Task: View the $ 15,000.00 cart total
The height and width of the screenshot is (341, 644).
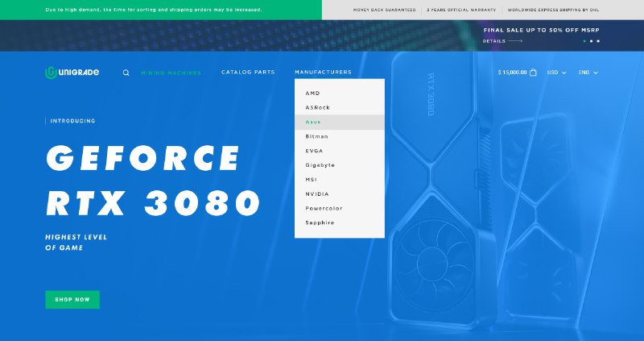Action: pyautogui.click(x=512, y=73)
